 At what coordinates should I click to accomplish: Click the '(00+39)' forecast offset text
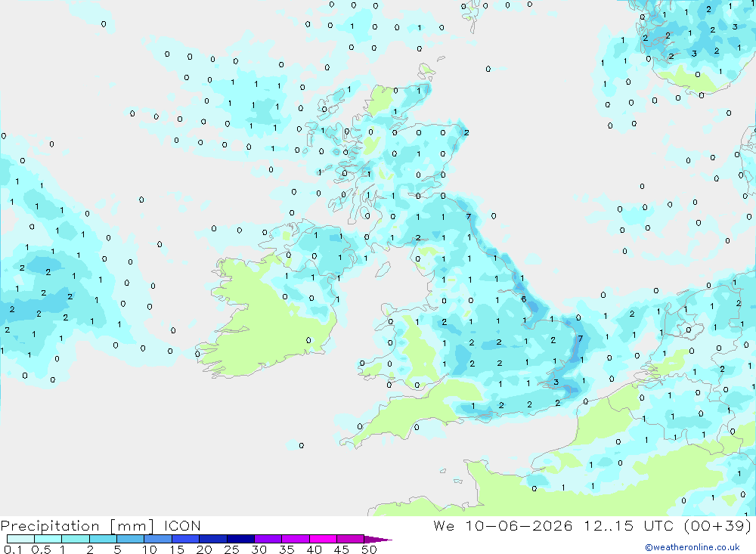coord(717,525)
